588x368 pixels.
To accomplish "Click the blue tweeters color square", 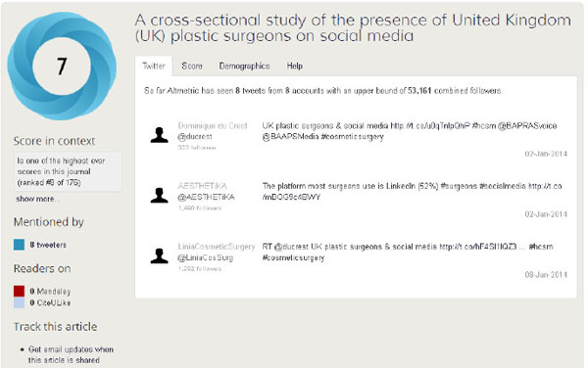I will point(20,245).
